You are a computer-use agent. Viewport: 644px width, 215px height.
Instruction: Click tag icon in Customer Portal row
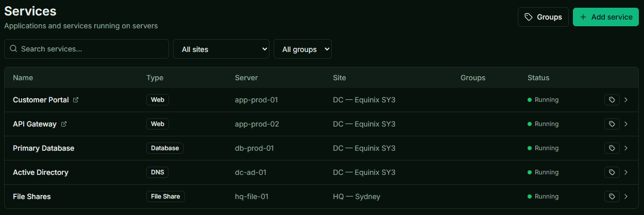[612, 100]
